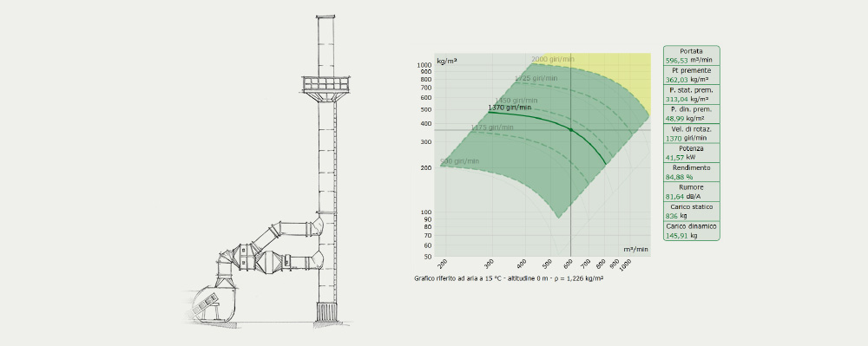
Task: Click the 1725 giri/min curve label
Action: pyautogui.click(x=536, y=78)
